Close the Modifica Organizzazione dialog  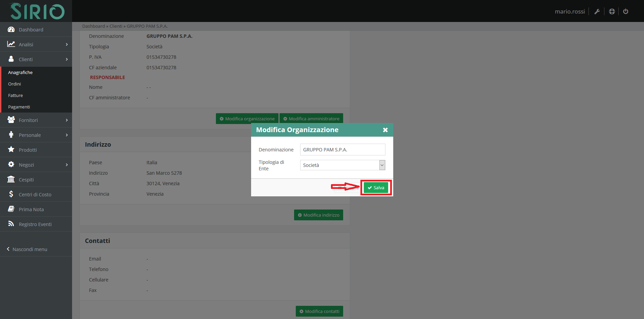coord(385,130)
